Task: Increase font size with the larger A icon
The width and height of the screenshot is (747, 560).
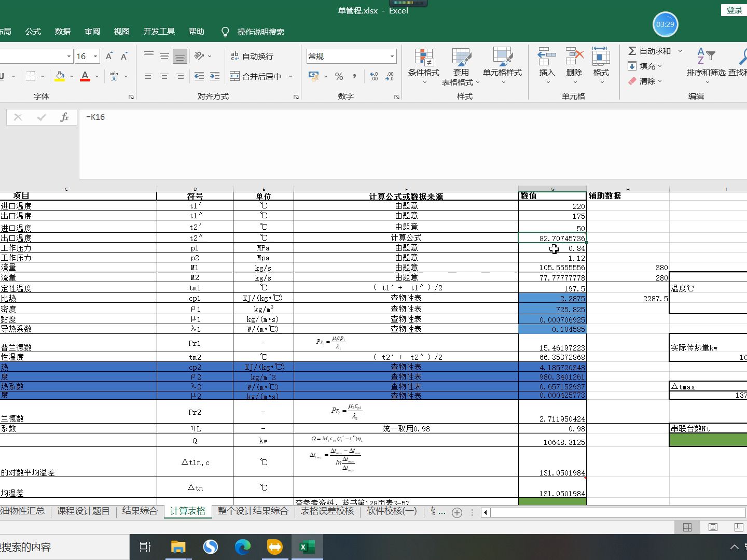Action: (109, 56)
